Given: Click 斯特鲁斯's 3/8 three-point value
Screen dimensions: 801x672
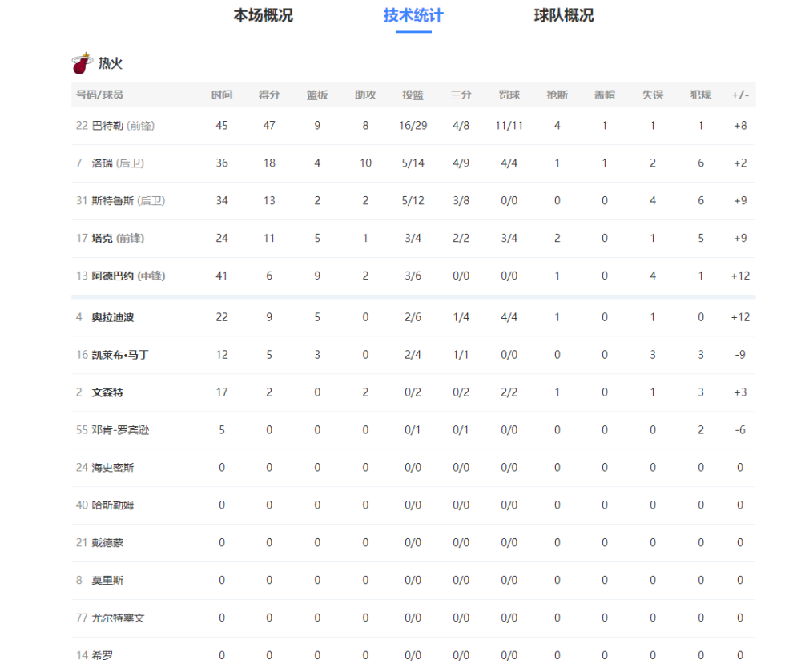Looking at the screenshot, I should [461, 201].
